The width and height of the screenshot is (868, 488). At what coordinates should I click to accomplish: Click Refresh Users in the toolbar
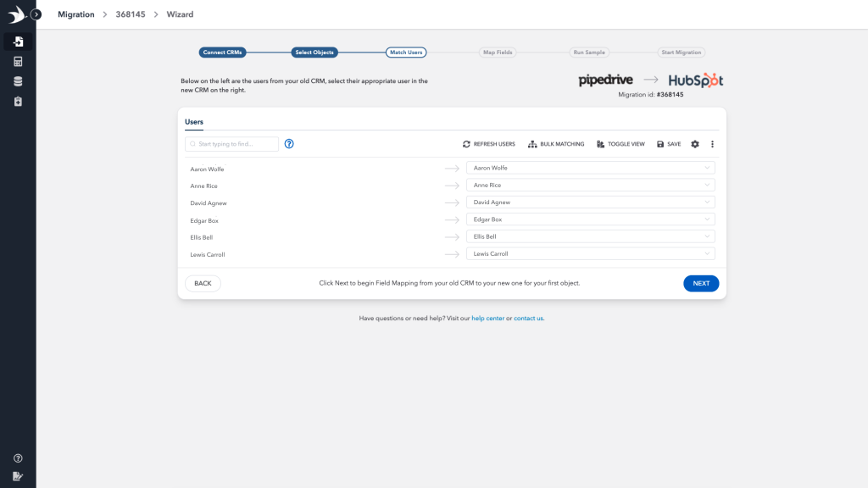click(x=489, y=144)
